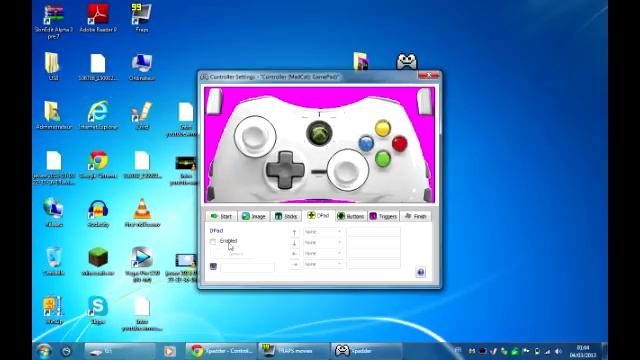The height and width of the screenshot is (360, 640).
Task: Click the down arrow detect button
Action: [294, 243]
